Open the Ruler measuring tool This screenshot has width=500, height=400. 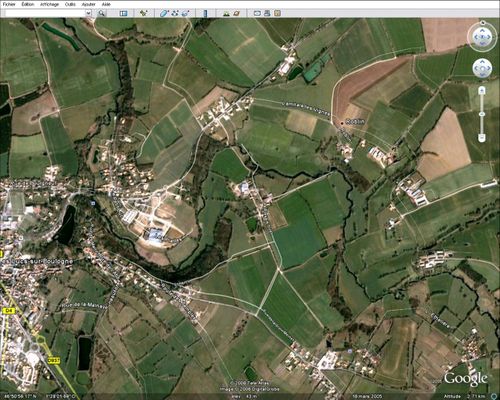pyautogui.click(x=205, y=13)
